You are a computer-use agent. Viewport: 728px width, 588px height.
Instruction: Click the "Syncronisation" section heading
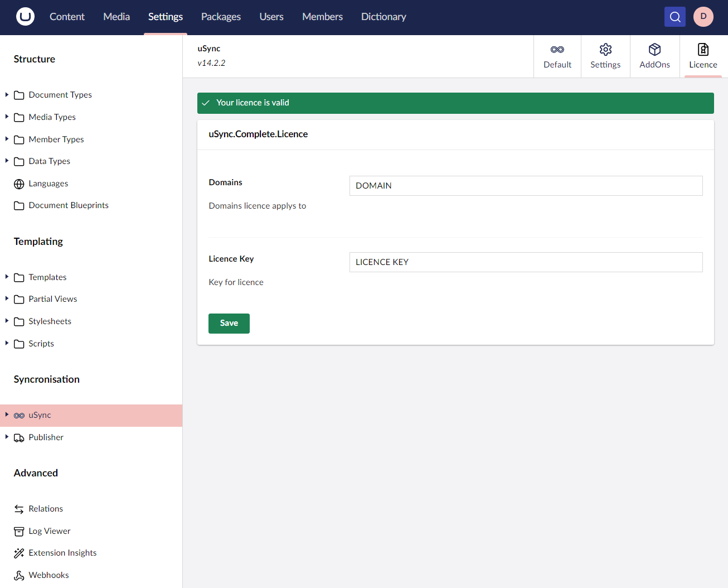47,379
